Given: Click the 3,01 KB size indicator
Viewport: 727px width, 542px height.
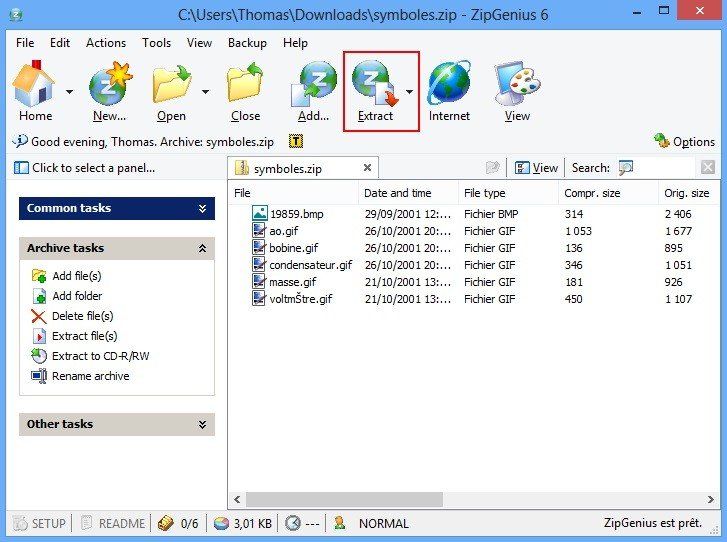Looking at the screenshot, I should click(x=242, y=523).
